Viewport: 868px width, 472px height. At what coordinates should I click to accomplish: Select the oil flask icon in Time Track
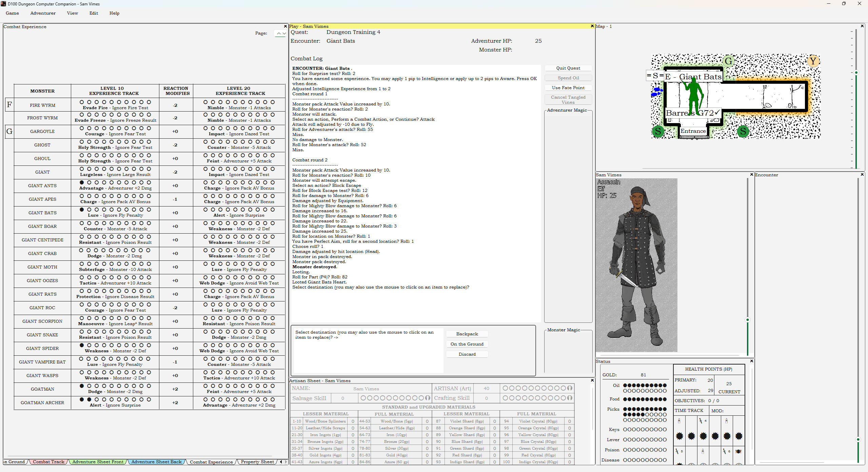tap(679, 421)
